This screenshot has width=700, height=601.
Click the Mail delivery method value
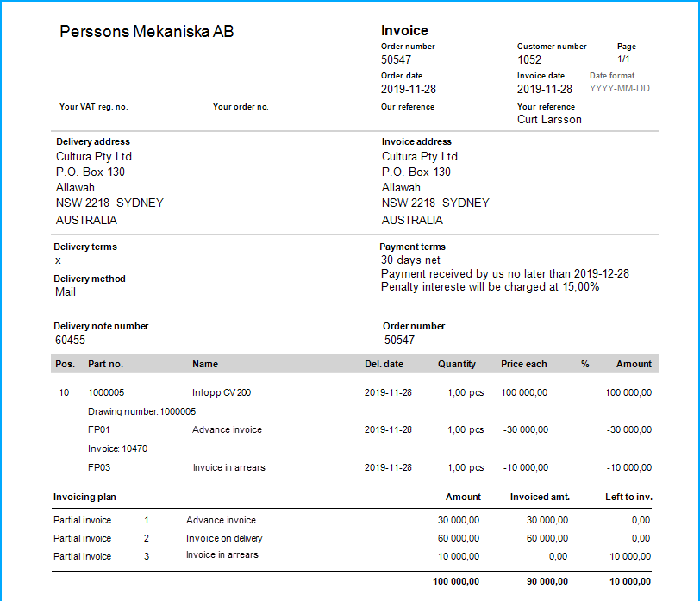pos(66,292)
